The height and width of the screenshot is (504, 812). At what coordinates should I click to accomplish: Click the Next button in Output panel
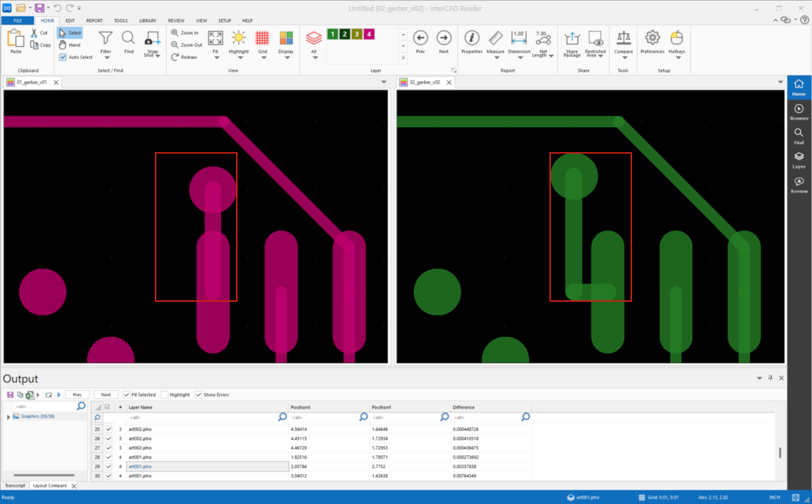tap(106, 394)
